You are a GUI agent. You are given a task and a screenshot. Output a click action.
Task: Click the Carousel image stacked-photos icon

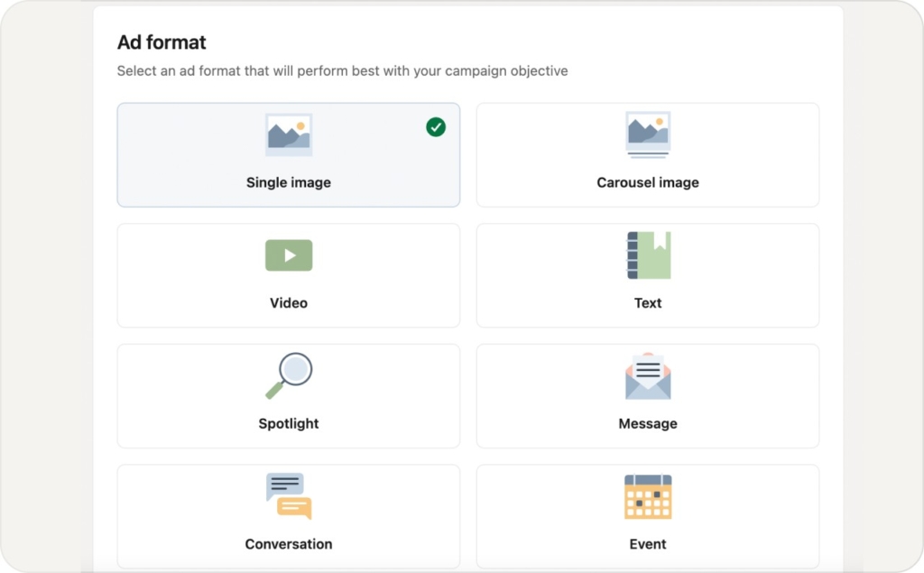pos(648,134)
